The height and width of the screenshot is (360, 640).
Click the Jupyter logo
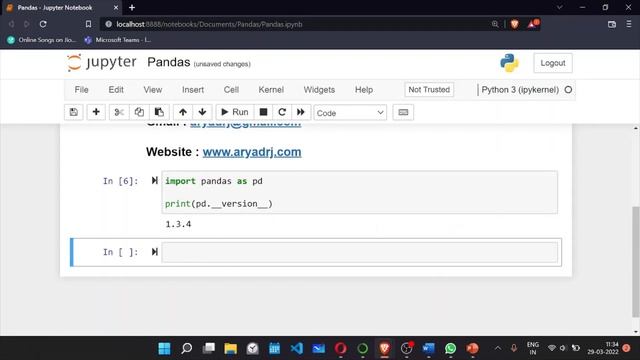coord(102,62)
